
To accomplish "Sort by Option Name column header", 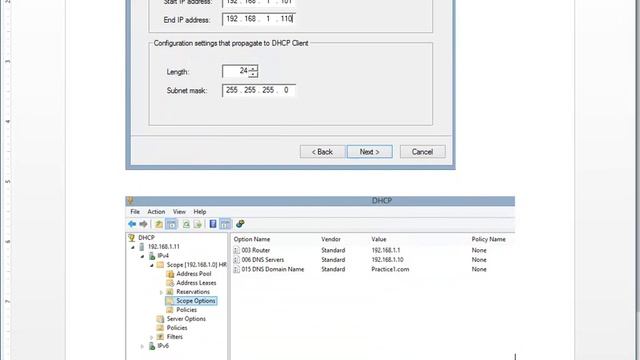I will pyautogui.click(x=251, y=239).
